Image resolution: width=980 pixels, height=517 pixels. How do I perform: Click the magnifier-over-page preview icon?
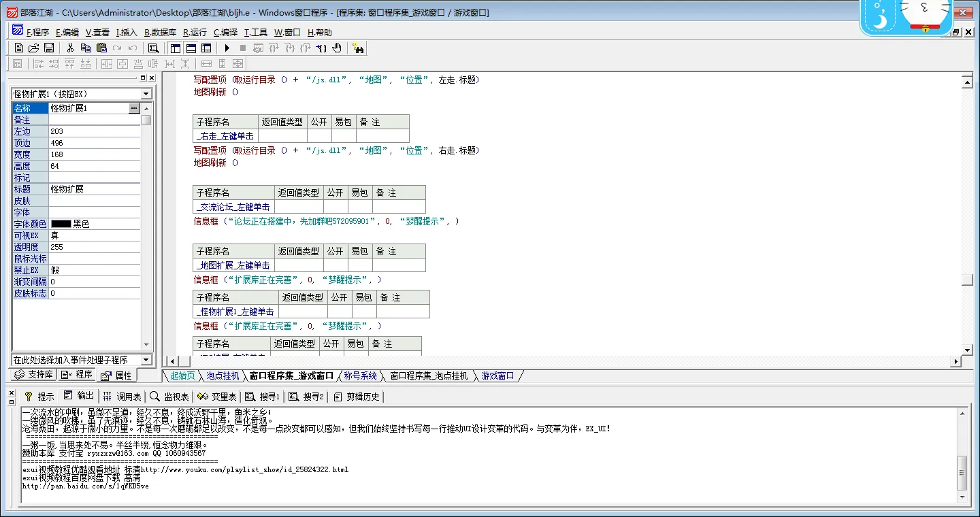(x=154, y=48)
